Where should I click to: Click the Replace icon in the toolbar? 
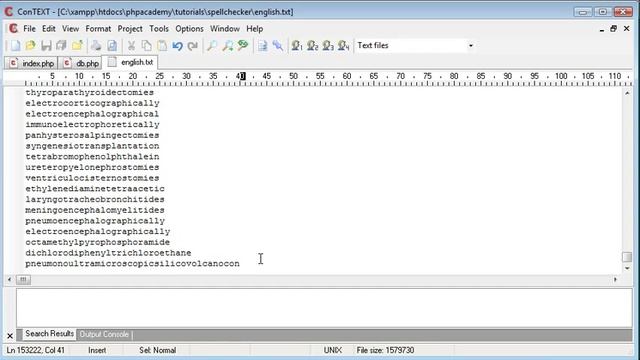[243, 45]
